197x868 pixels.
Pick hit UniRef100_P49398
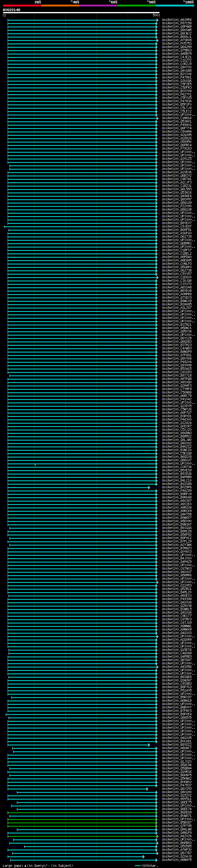tap(176, 599)
